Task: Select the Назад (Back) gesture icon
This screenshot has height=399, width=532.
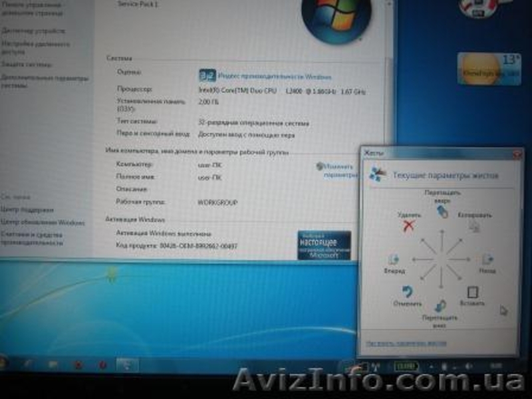Action: 487,259
